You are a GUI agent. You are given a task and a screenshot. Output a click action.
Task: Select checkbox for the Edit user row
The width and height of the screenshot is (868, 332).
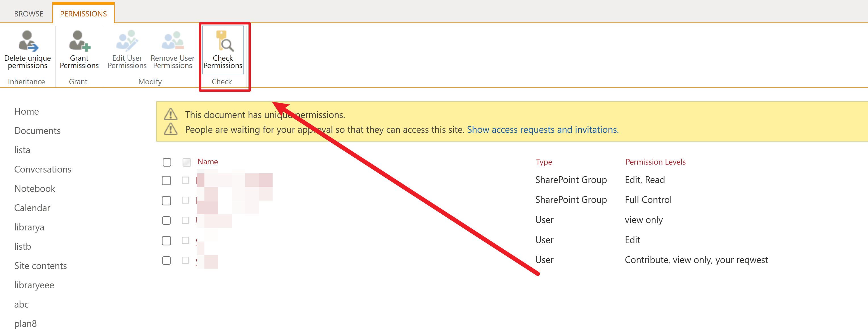click(x=166, y=241)
